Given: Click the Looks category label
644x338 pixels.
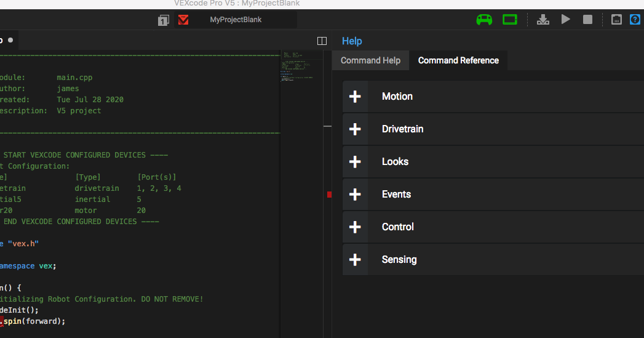Looking at the screenshot, I should (395, 161).
